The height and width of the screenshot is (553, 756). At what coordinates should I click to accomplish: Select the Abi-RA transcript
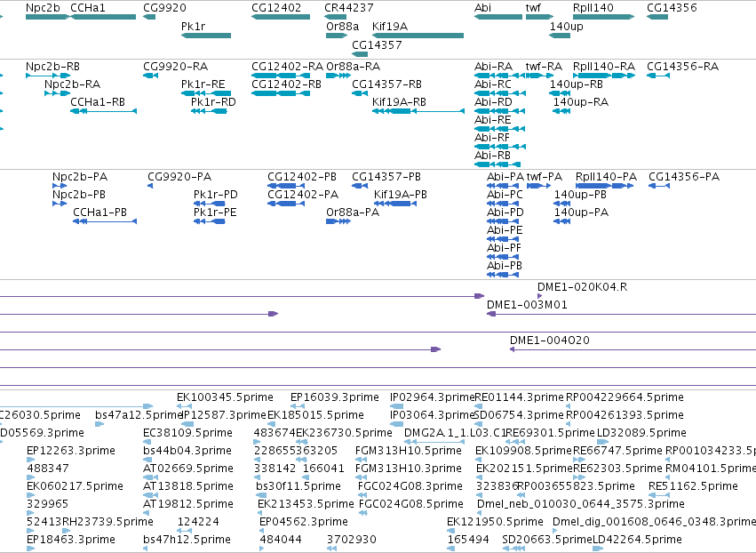point(499,76)
